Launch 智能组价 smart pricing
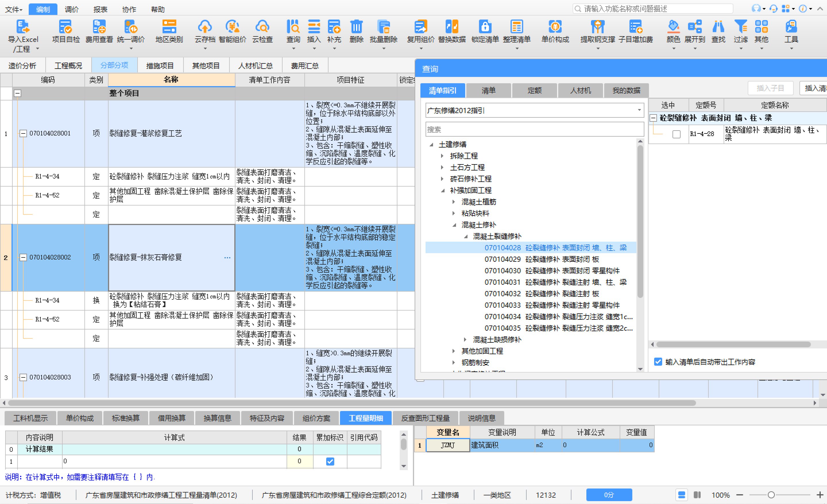Viewport: 827px width, 504px height. pos(232,26)
